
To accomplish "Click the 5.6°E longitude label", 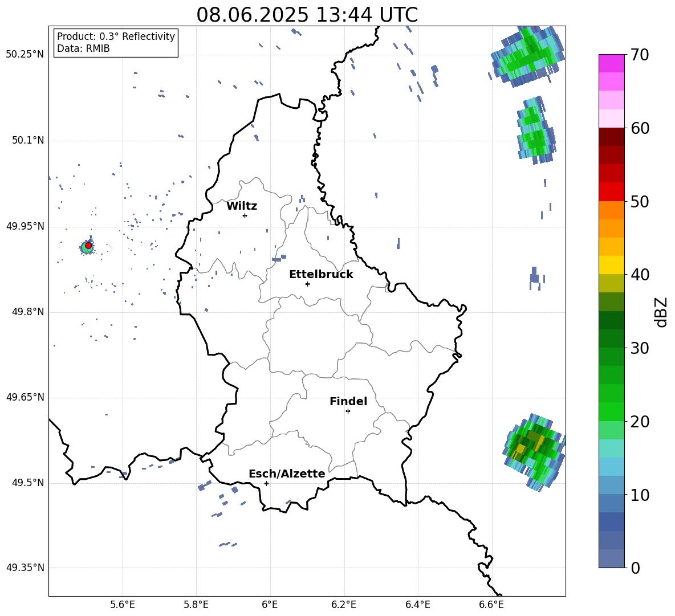I will (123, 605).
